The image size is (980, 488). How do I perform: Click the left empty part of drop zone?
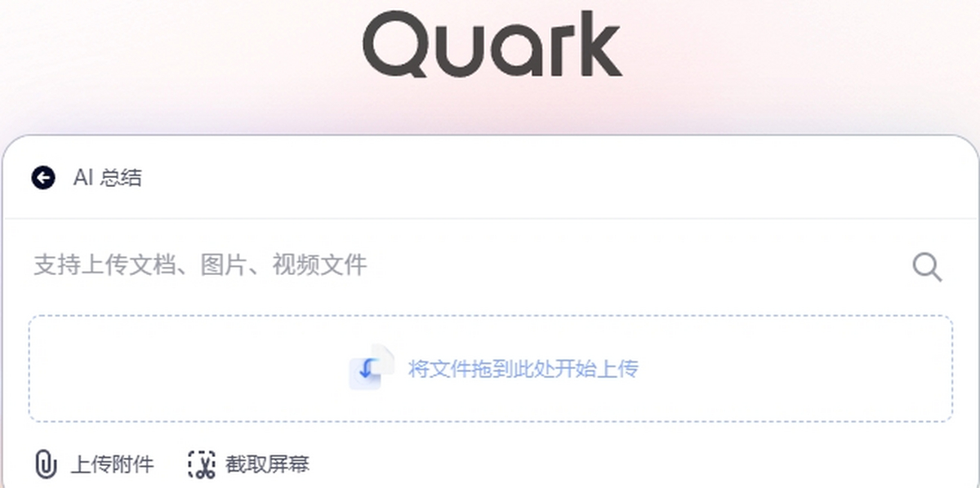click(188, 369)
